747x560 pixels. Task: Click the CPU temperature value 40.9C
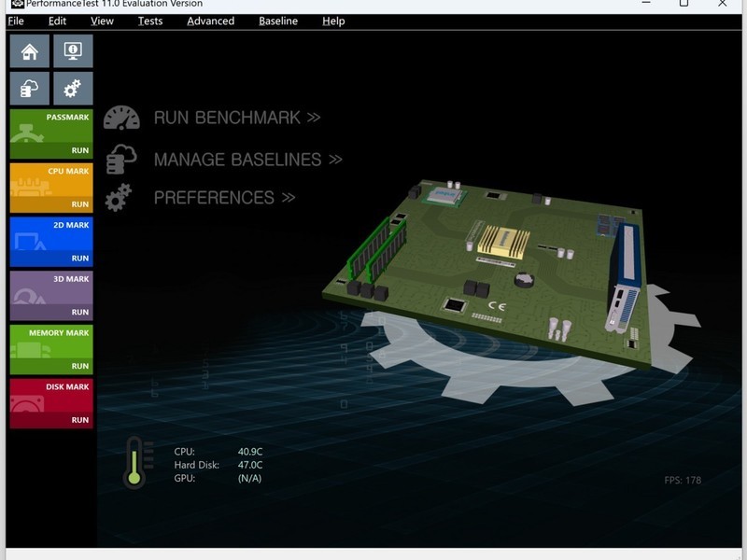(250, 452)
